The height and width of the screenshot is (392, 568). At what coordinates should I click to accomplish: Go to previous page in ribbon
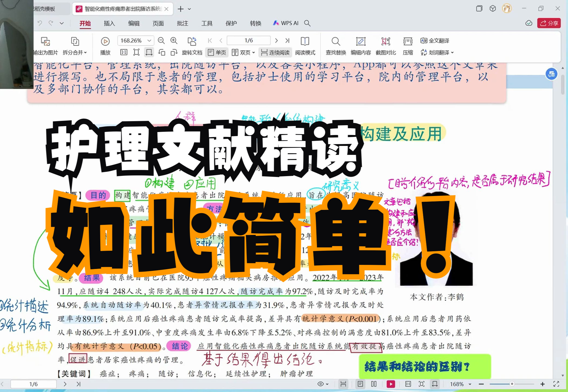coord(221,41)
